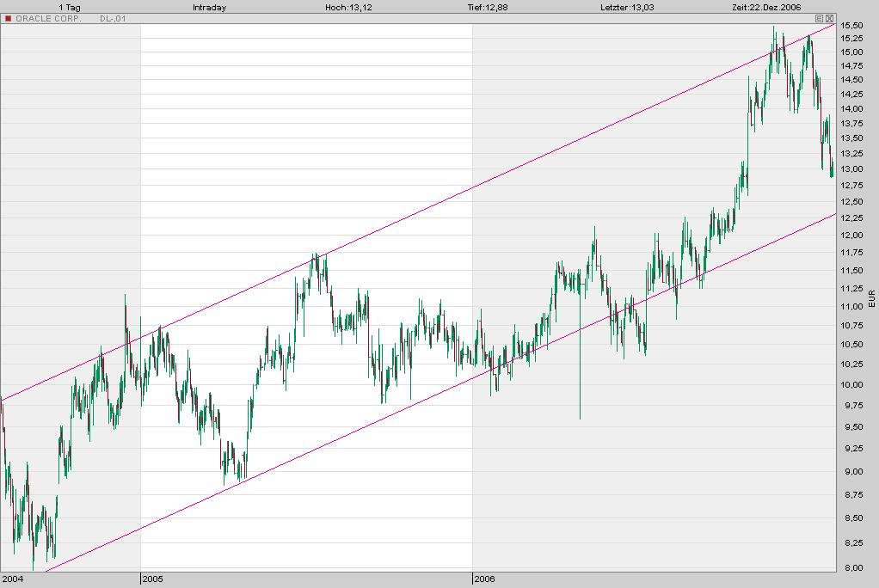Open the chart panel options menu icon
The height and width of the screenshot is (588, 879).
point(819,19)
